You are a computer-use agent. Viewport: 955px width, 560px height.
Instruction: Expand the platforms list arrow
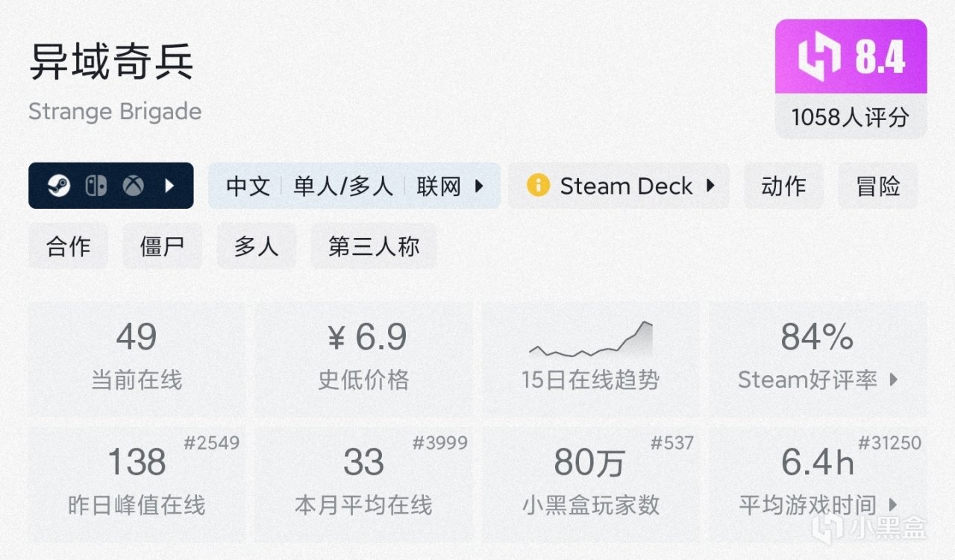point(169,186)
